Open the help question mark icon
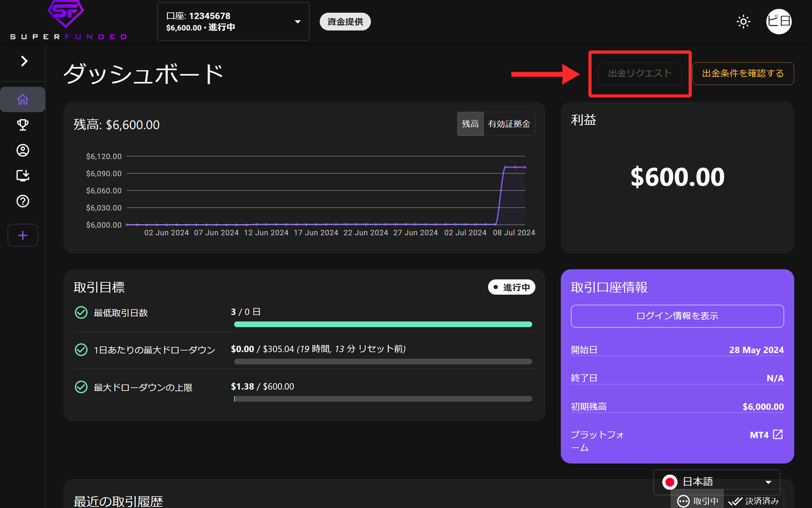Screen dimensions: 812x508 (x=23, y=201)
